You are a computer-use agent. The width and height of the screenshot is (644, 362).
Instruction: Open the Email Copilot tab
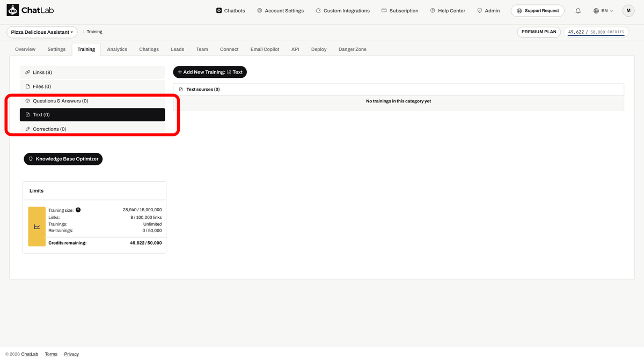(x=265, y=49)
